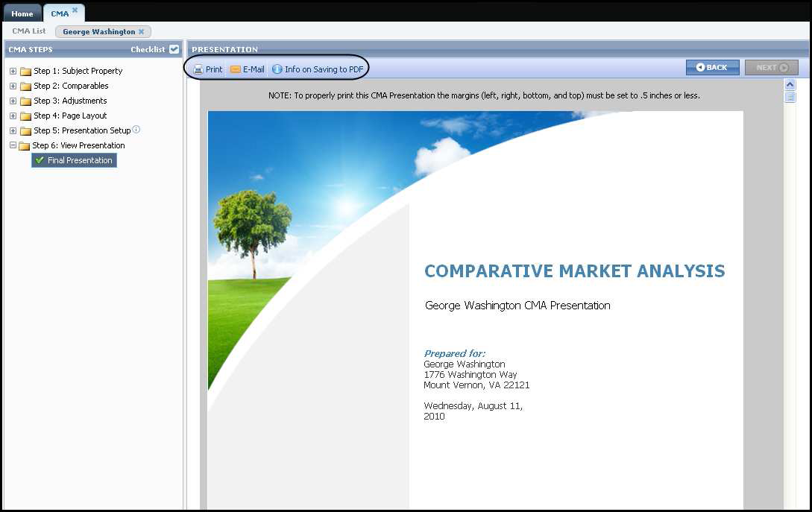Close the George Washington tab
The height and width of the screenshot is (512, 812).
142,31
